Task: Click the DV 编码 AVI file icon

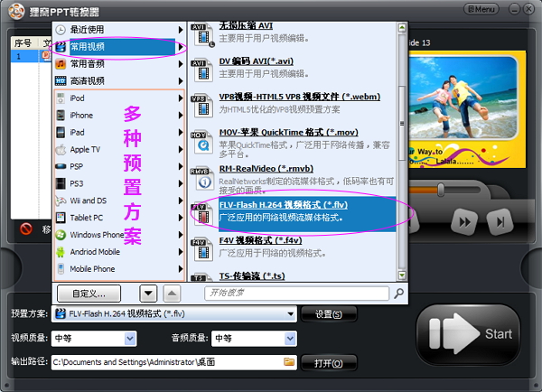Action: point(202,70)
